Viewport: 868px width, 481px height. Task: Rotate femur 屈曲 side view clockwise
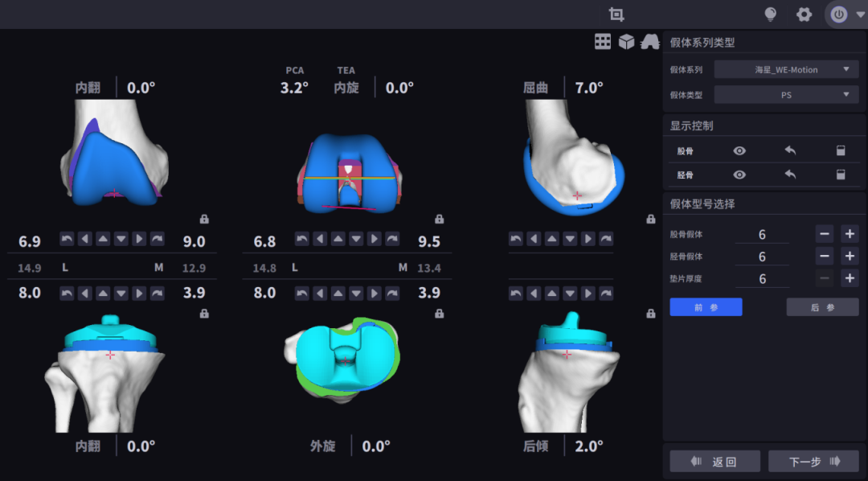coord(606,239)
